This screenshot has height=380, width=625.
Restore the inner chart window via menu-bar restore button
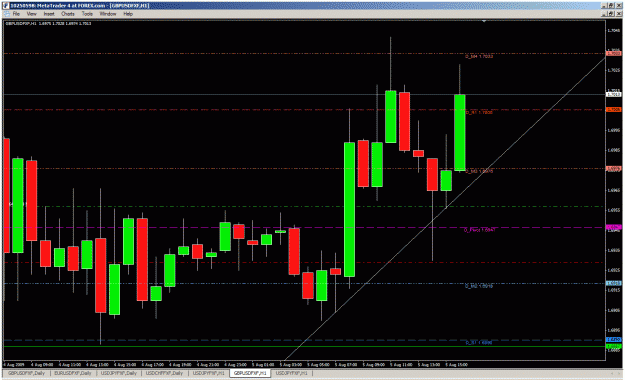click(611, 14)
